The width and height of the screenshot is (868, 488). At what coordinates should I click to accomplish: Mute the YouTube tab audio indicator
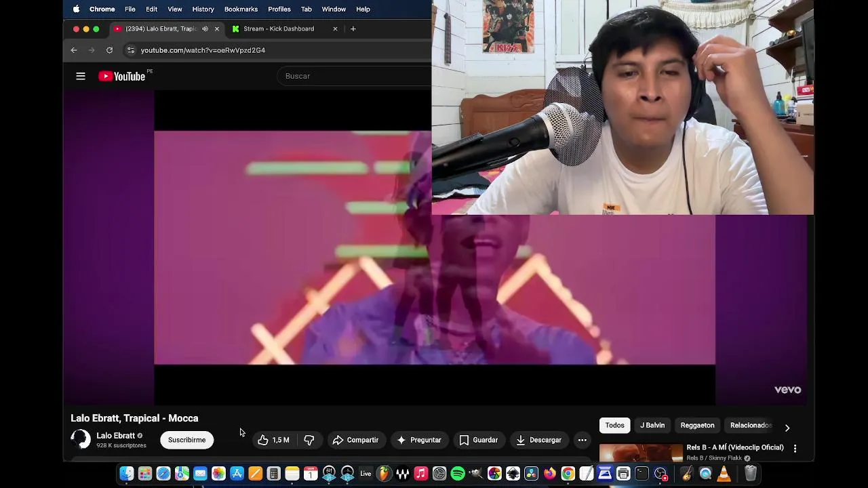[205, 28]
